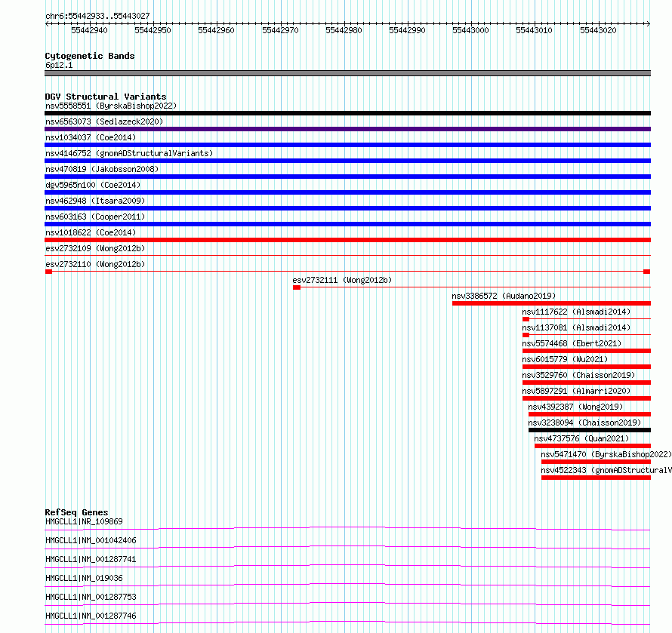The width and height of the screenshot is (672, 633).
Task: Click the nsv4146752 (gnomADStructuralVariants) label
Action: (129, 153)
